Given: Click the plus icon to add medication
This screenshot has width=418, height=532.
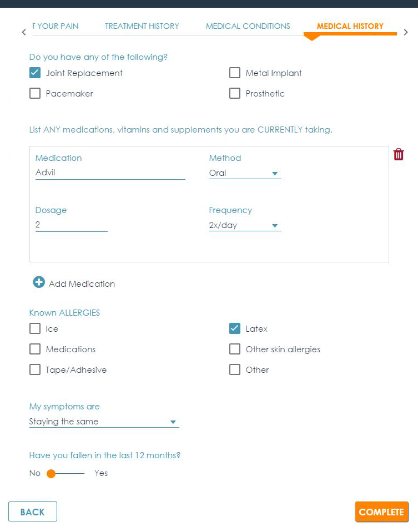Looking at the screenshot, I should click(x=39, y=283).
